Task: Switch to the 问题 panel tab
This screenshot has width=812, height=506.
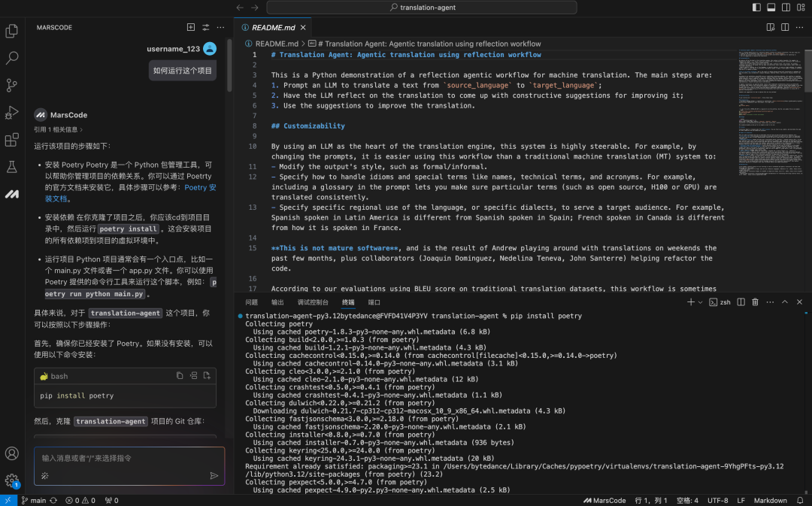Action: point(252,302)
